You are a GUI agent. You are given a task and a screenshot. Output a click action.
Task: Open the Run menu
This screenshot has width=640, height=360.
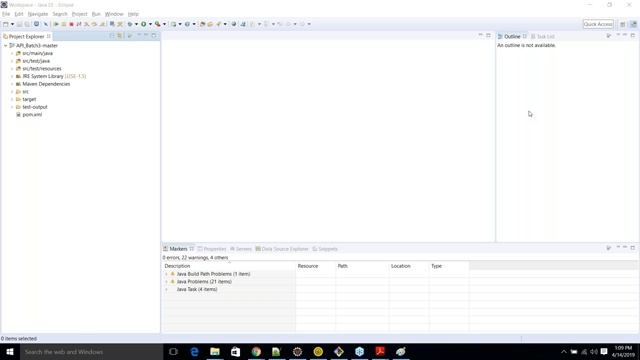pos(96,14)
